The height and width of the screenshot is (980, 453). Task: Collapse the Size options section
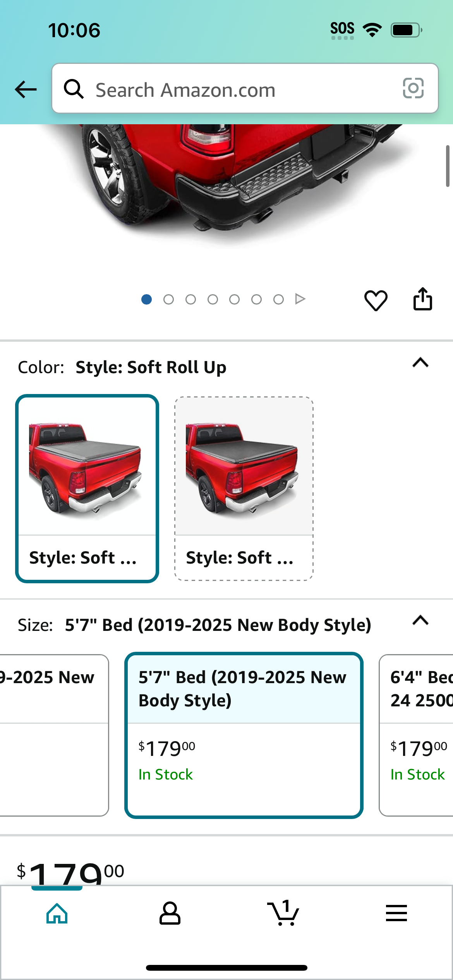tap(420, 620)
